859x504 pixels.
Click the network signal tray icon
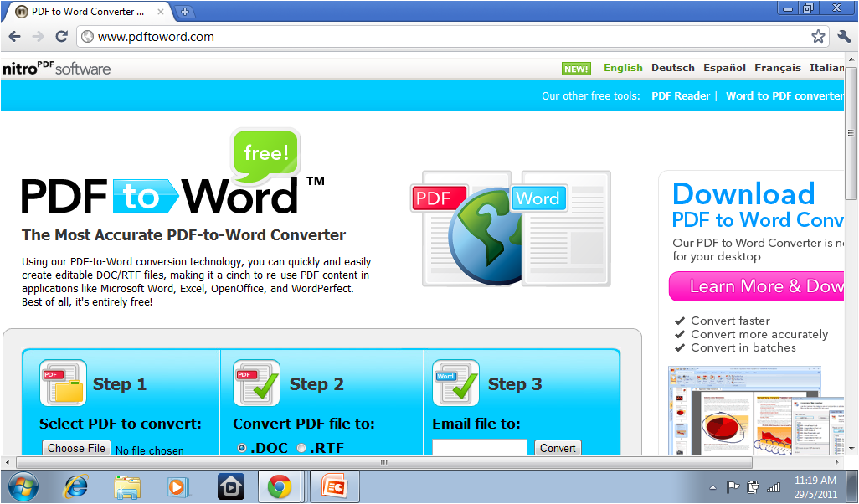pos(774,487)
